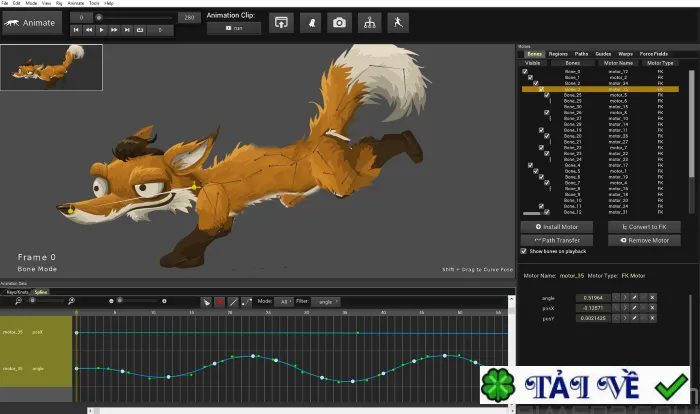Open the Mode dropdown set to All
The image size is (700, 414).
[x=284, y=302]
